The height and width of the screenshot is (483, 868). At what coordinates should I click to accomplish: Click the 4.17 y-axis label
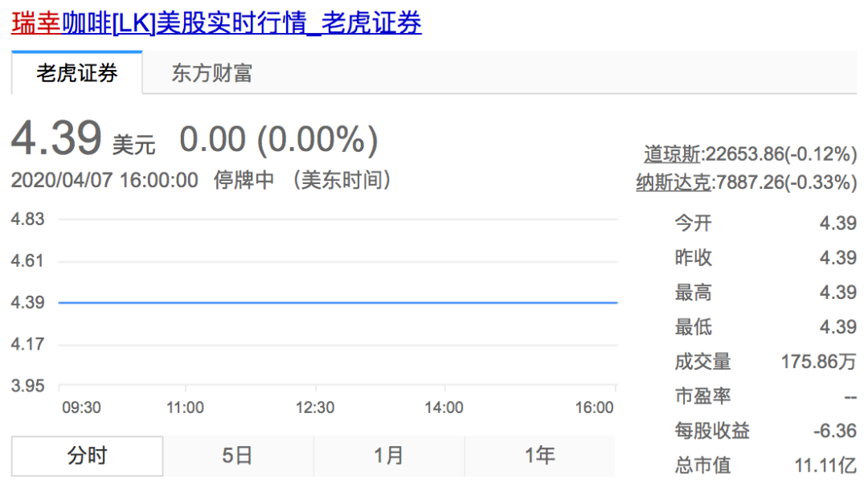coord(27,344)
